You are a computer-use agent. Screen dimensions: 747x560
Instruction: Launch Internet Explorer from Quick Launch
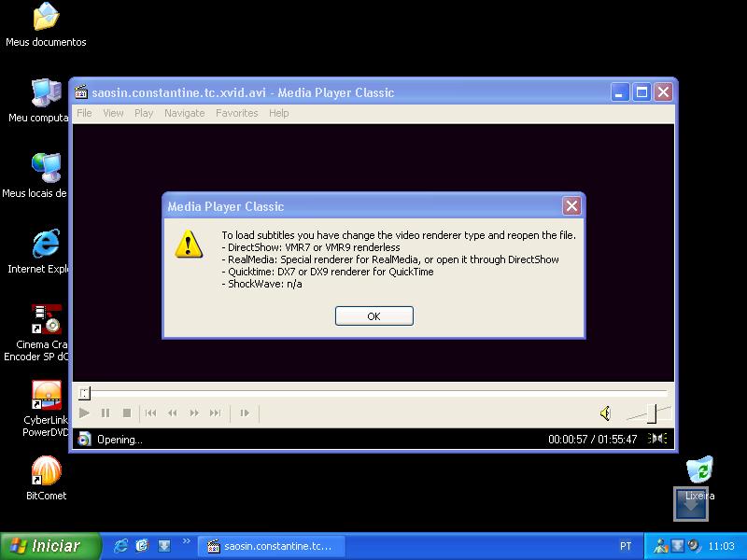click(x=120, y=546)
